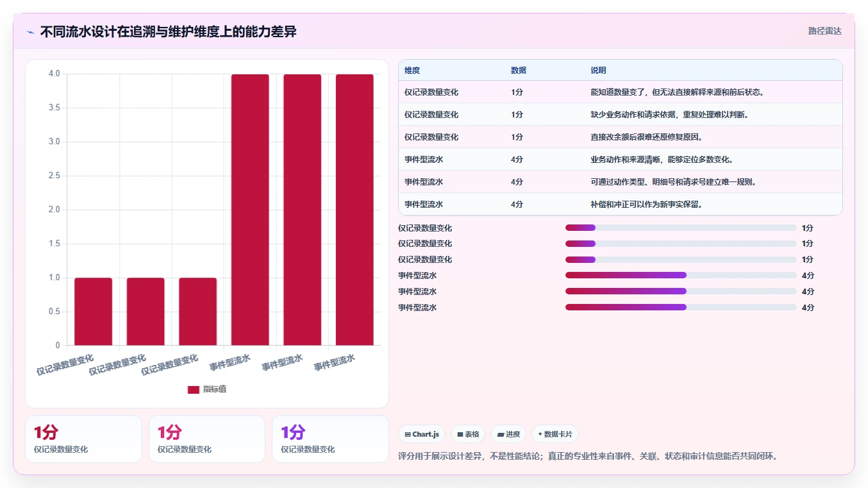Click the 维度 column header
Screen dimensions: 868x488
(x=412, y=71)
